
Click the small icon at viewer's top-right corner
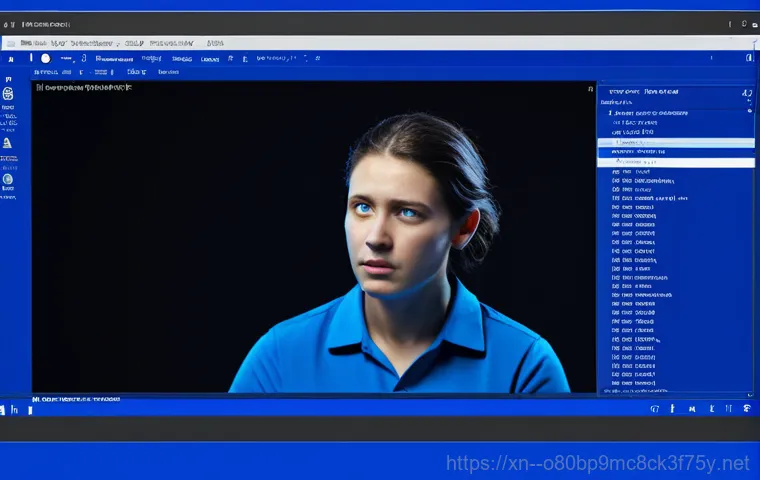[590, 89]
